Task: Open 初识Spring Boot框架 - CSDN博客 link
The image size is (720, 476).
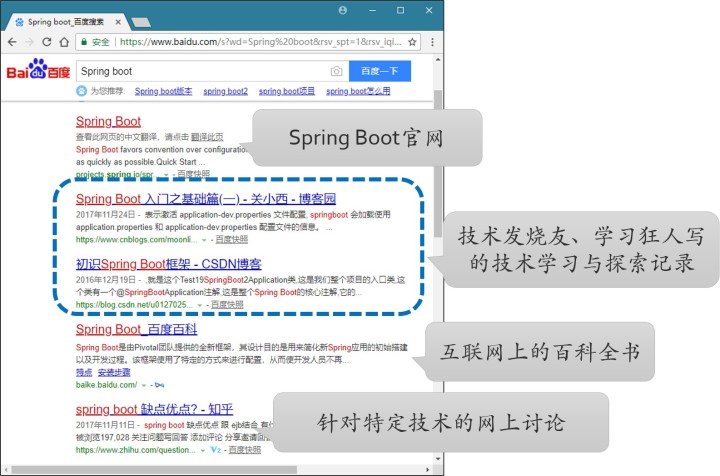Action: [x=168, y=264]
